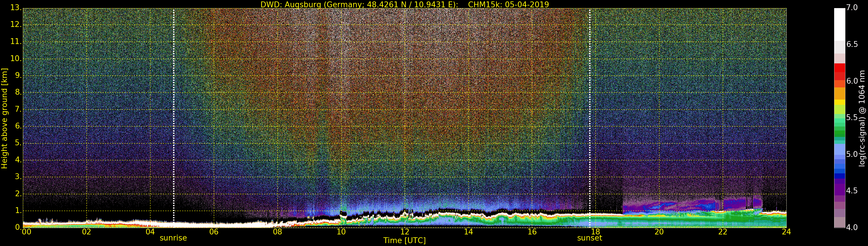Click the sunrise label below the time axis

[x=173, y=238]
